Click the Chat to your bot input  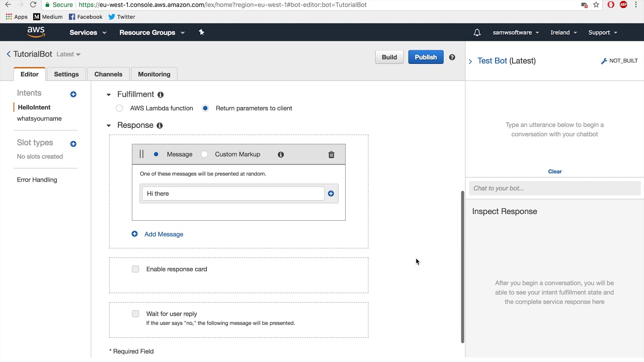coord(555,188)
